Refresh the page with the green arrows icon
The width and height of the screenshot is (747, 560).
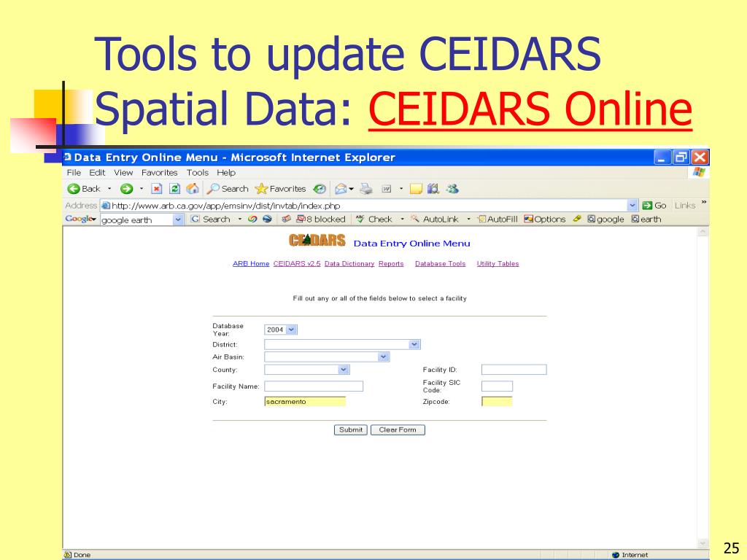pyautogui.click(x=175, y=189)
